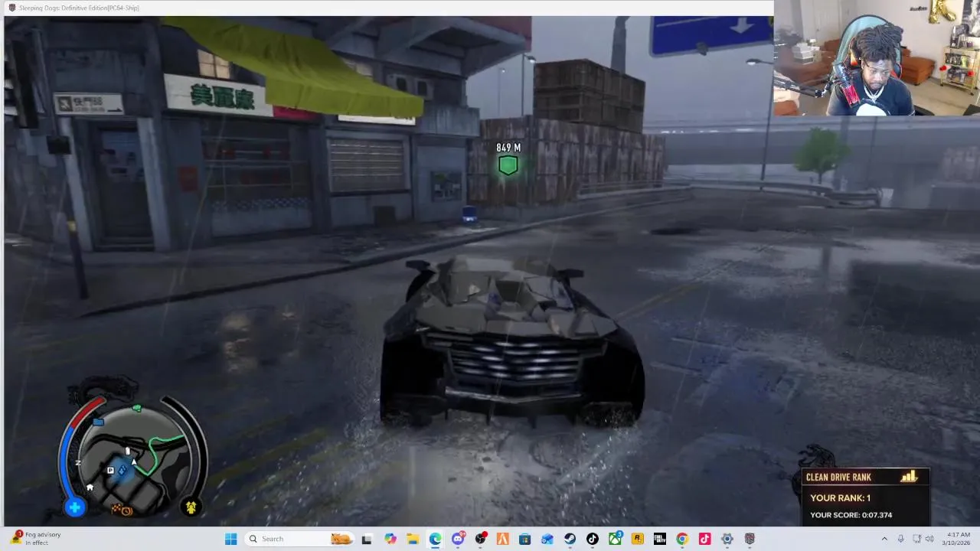This screenshot has width=980, height=551.
Task: Open Copilot from the taskbar
Action: point(390,539)
